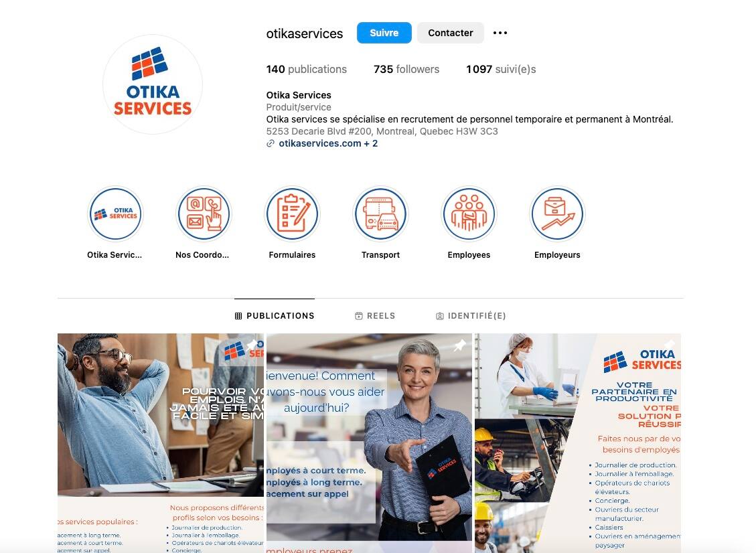
Task: Open the otikaservices.com + 2 link
Action: click(x=328, y=143)
